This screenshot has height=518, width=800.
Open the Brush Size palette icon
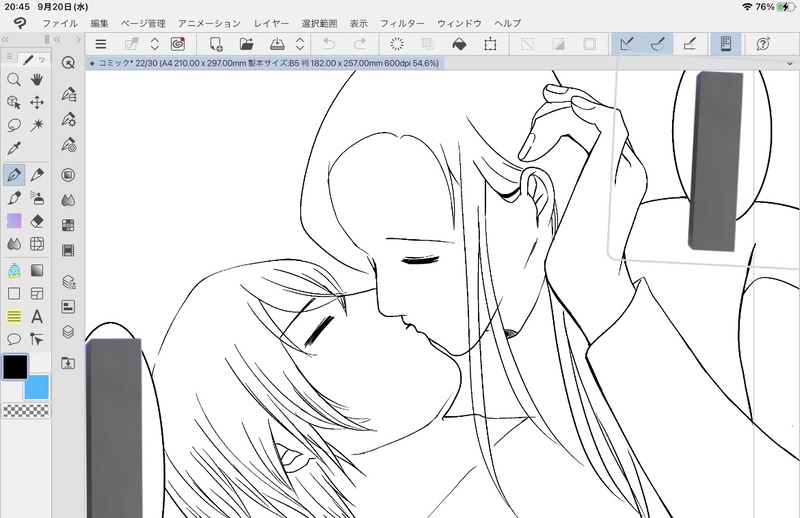[68, 145]
